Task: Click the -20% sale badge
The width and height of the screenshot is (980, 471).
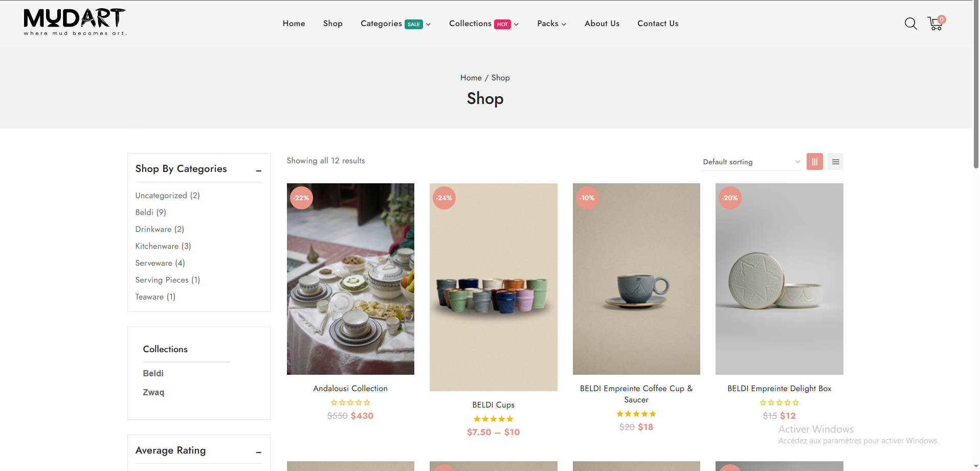Action: (730, 198)
